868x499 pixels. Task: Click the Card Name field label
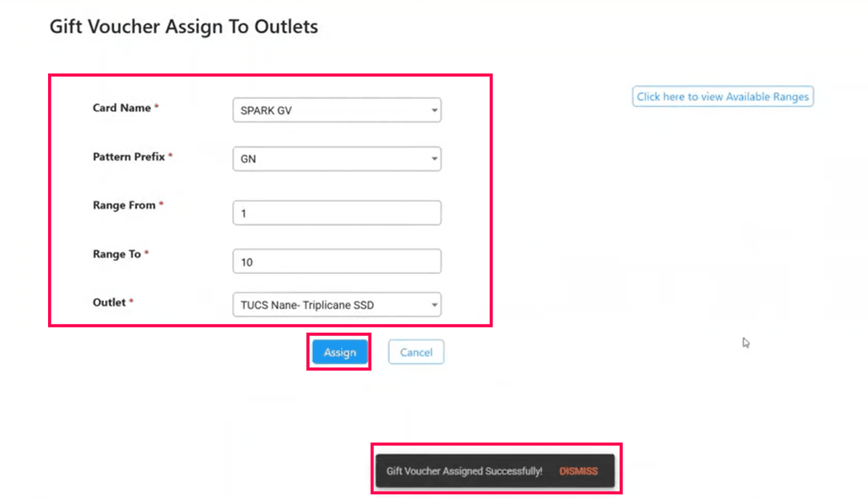point(121,108)
